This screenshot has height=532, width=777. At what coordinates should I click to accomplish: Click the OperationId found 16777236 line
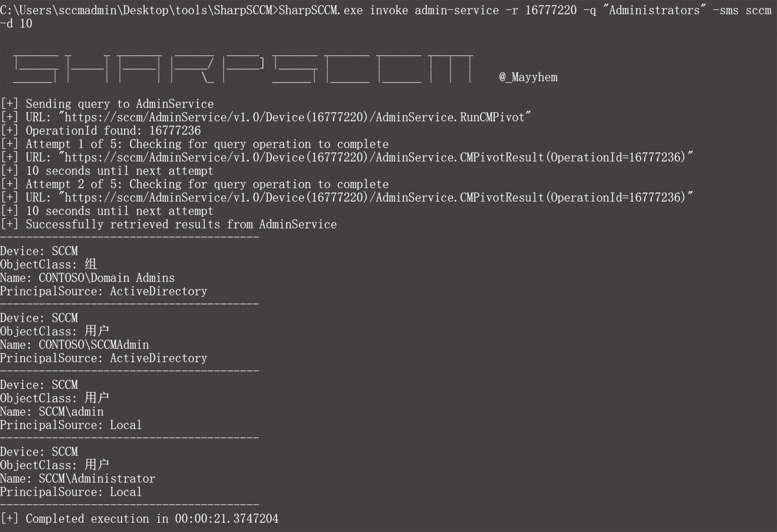pyautogui.click(x=100, y=130)
